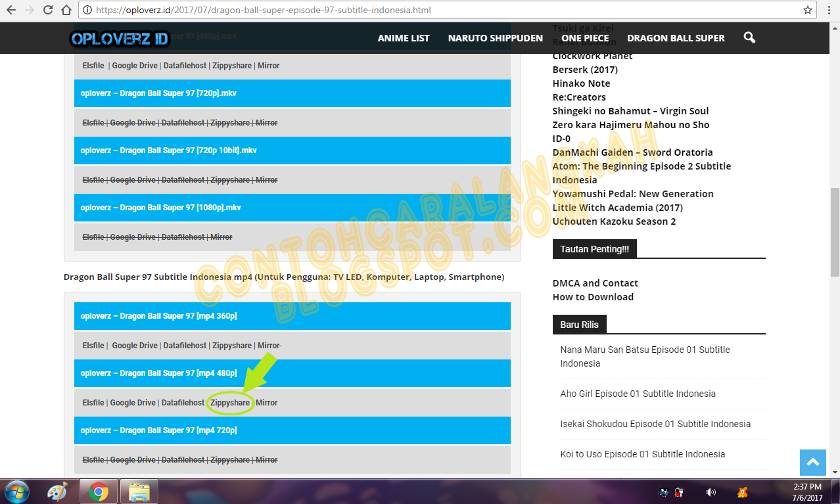Open the ONE PIECE menu item

pyautogui.click(x=585, y=38)
